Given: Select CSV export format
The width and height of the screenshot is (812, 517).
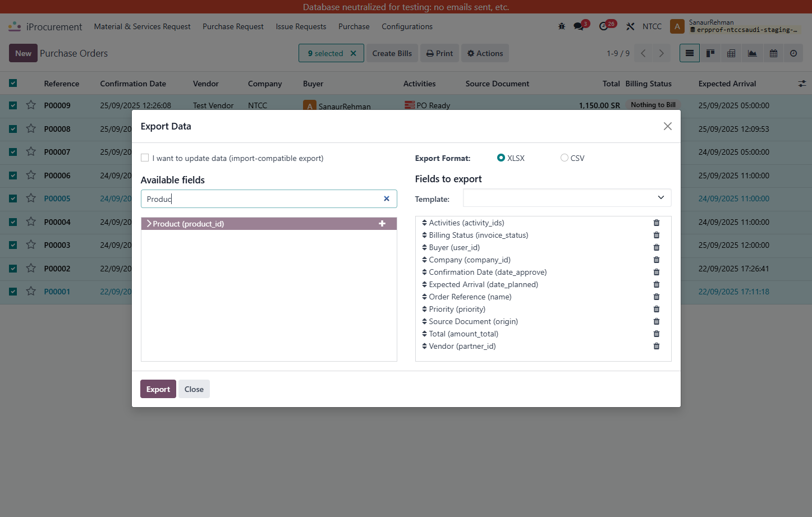Looking at the screenshot, I should [565, 158].
